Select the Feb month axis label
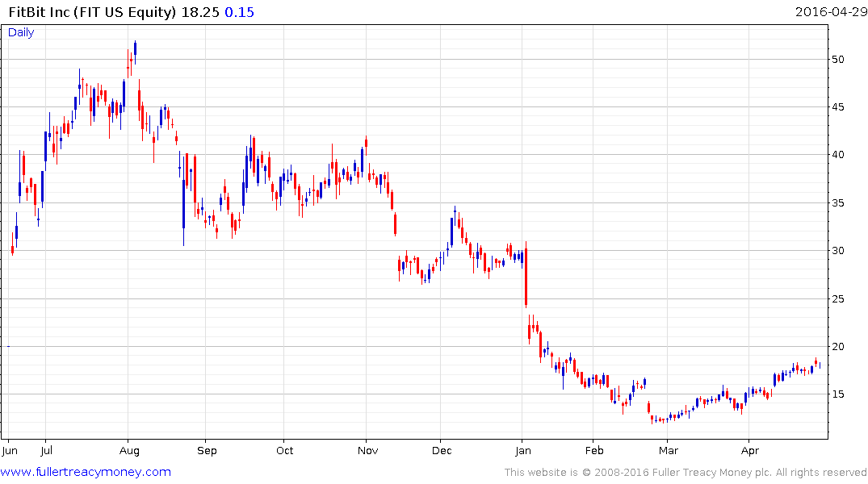The height and width of the screenshot is (484, 868). 594,451
